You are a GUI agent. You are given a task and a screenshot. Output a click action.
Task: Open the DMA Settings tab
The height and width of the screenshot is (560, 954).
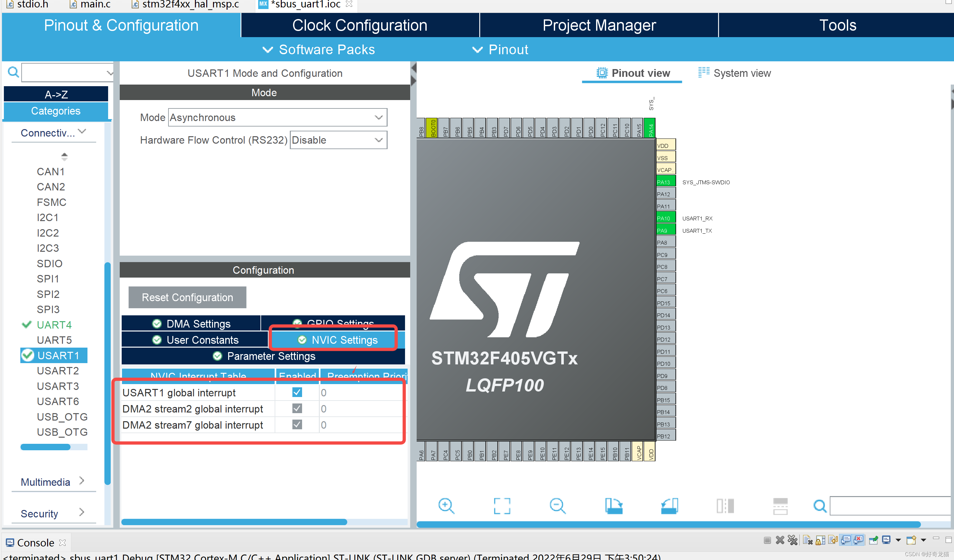[x=191, y=323]
